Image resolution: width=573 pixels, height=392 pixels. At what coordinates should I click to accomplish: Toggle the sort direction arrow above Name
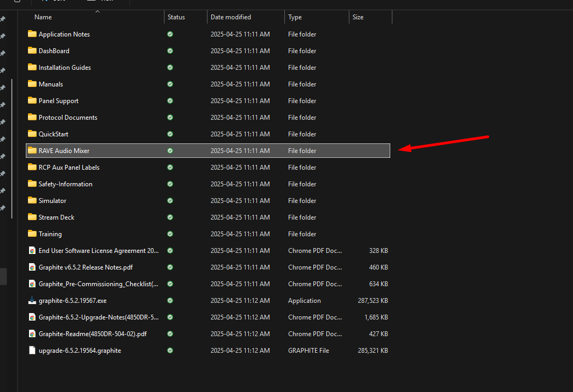pyautogui.click(x=98, y=12)
